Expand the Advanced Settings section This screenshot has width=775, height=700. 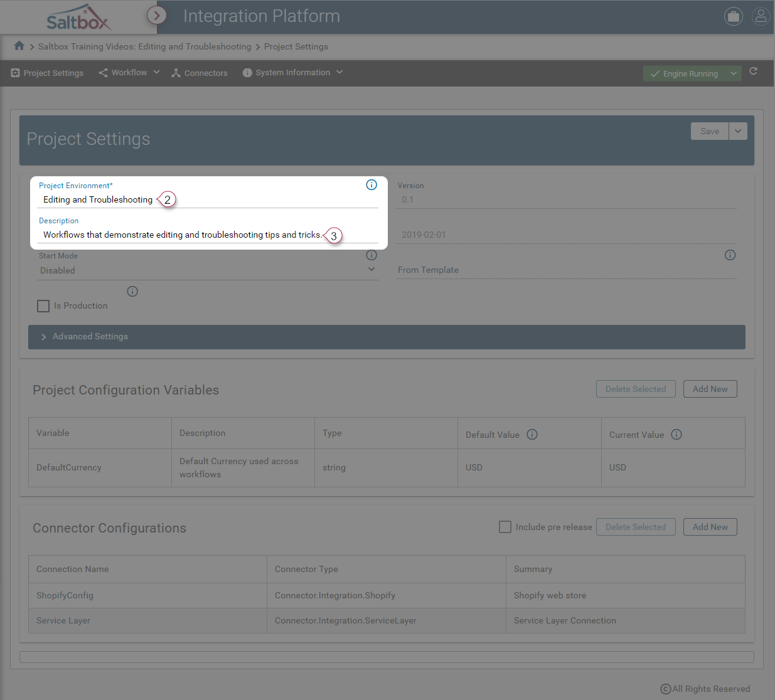387,337
